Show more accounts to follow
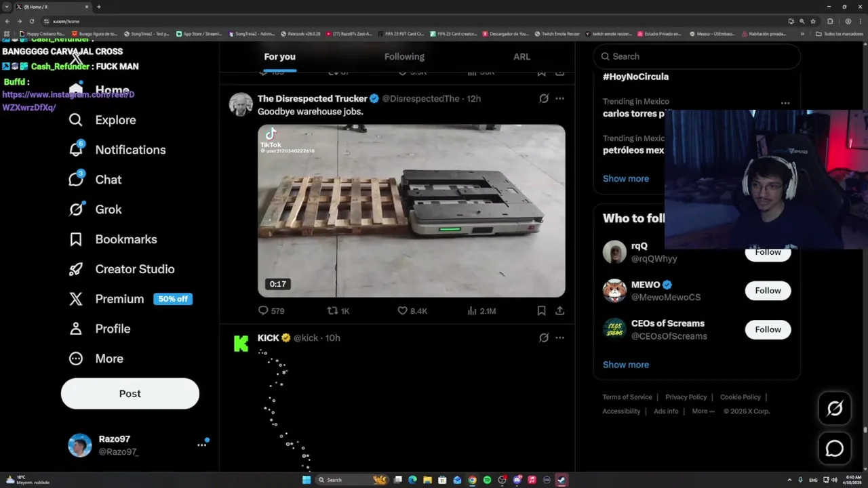Viewport: 868px width, 488px height. tap(626, 365)
